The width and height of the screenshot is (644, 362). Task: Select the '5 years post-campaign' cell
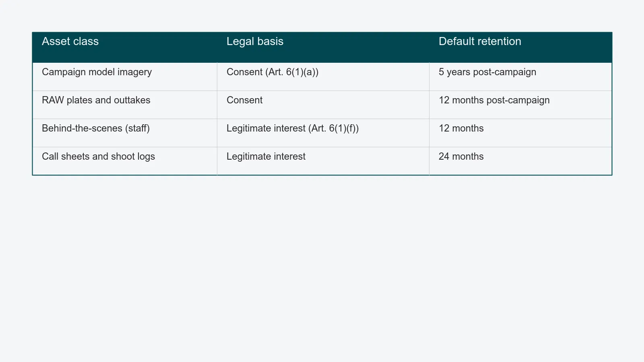tap(520, 76)
